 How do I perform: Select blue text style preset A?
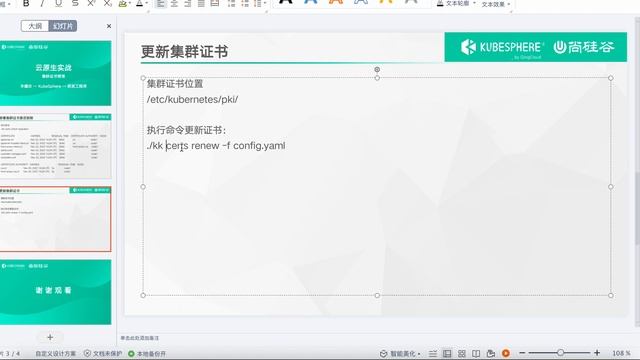point(311,2)
